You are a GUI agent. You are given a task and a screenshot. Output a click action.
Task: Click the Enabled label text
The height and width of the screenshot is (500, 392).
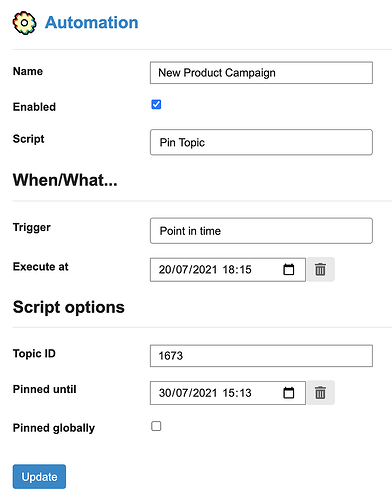pos(34,107)
